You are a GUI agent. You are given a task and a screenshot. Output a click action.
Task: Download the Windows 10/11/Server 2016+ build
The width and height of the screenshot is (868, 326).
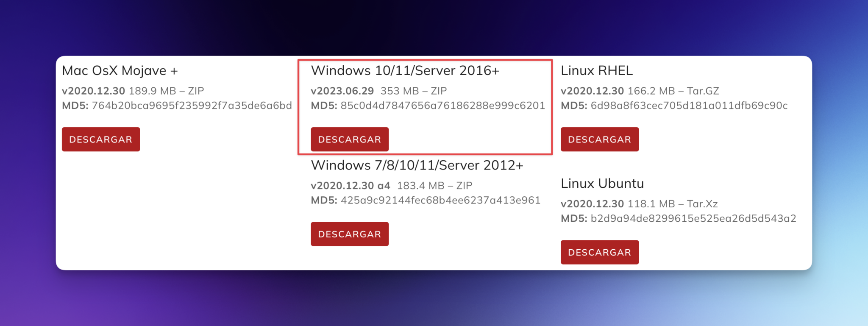coord(350,139)
